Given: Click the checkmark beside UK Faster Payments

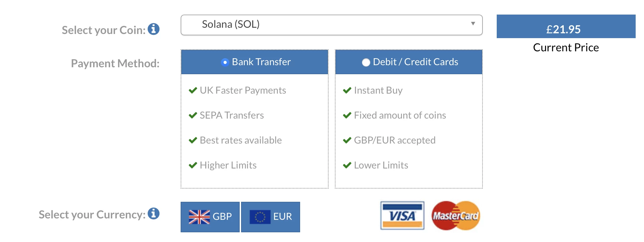Looking at the screenshot, I should coord(193,90).
